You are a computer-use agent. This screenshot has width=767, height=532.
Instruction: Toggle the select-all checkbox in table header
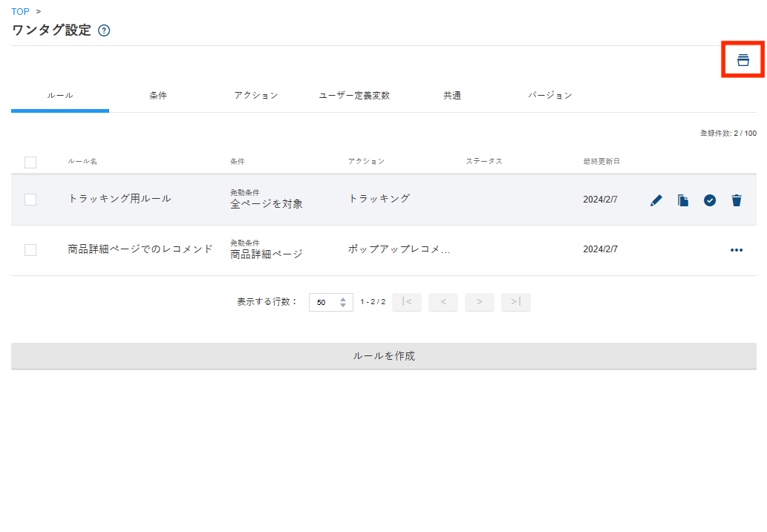pos(30,162)
